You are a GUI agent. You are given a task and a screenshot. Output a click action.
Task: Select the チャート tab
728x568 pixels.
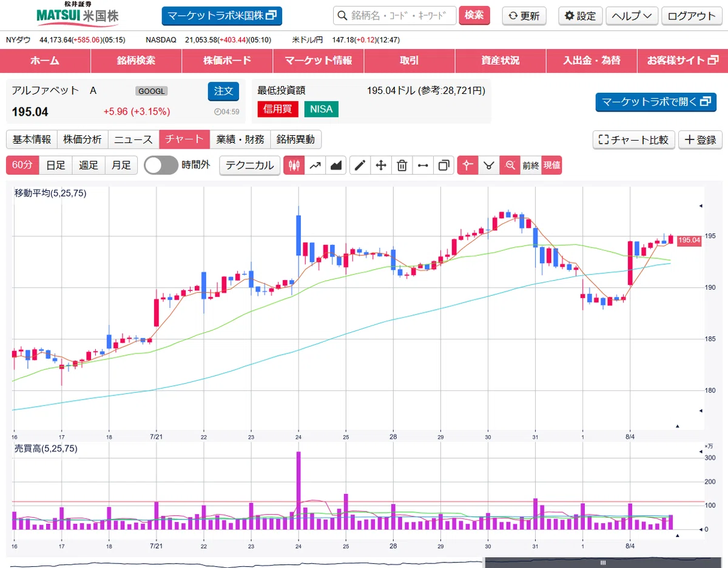pos(184,139)
